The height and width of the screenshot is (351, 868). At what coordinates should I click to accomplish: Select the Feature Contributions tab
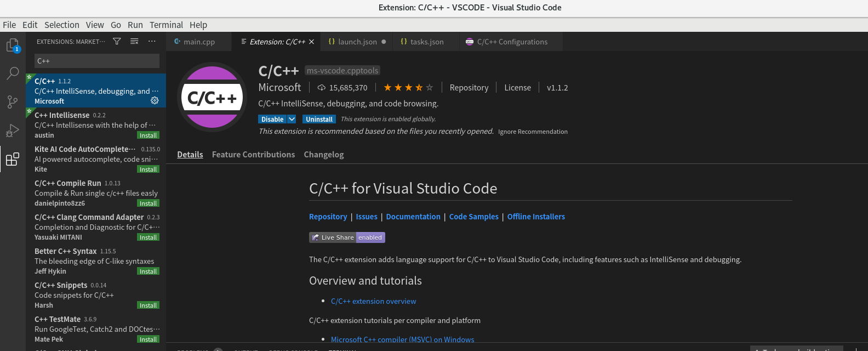[x=253, y=155]
